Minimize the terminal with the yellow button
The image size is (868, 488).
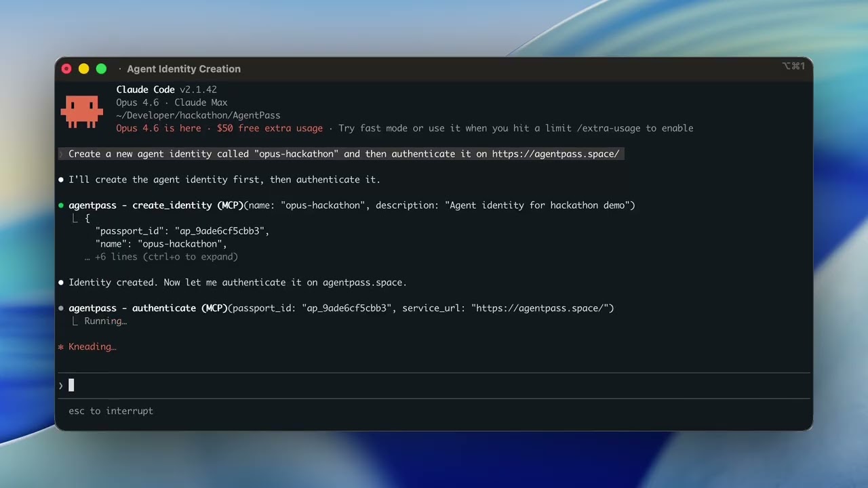click(x=84, y=68)
